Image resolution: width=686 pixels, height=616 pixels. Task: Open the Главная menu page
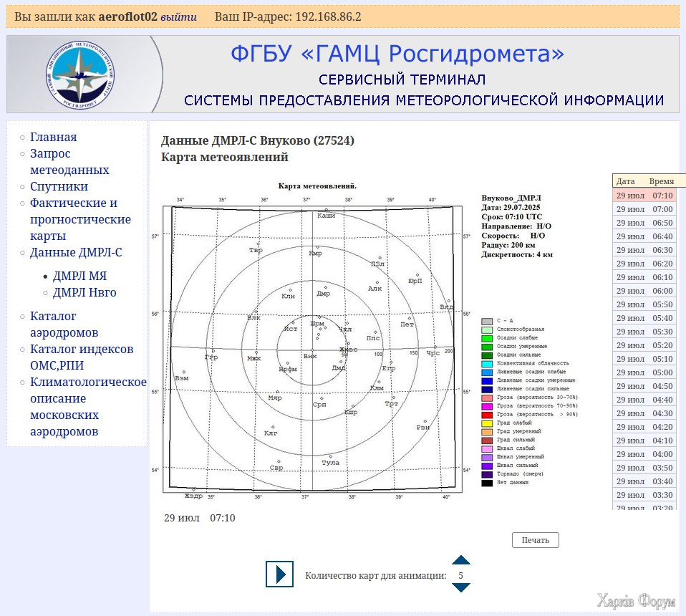click(54, 137)
